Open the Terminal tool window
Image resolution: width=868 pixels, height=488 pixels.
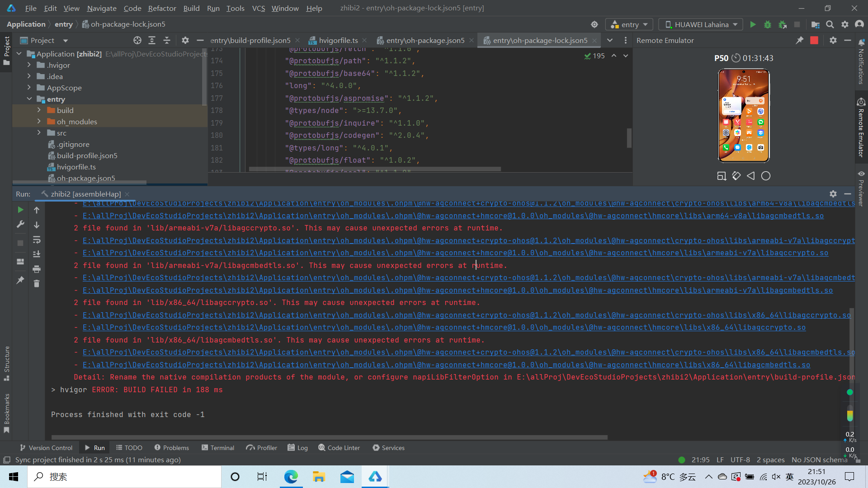pyautogui.click(x=218, y=448)
